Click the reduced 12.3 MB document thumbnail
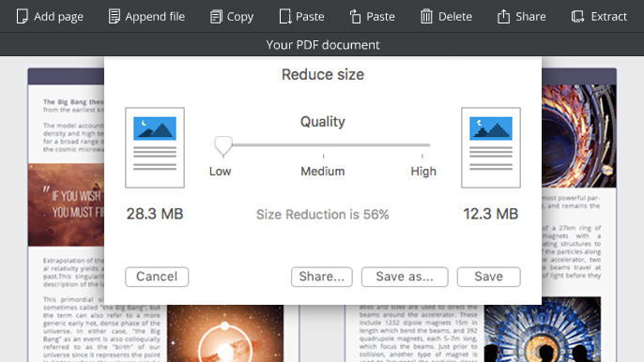The width and height of the screenshot is (644, 362). click(491, 148)
